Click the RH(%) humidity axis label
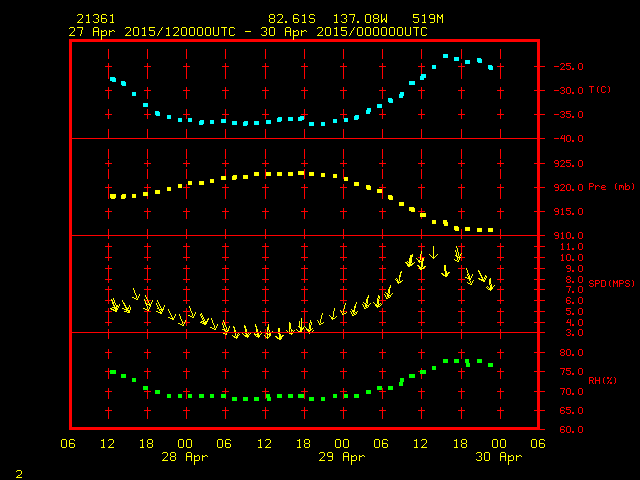The image size is (640, 480). click(x=602, y=380)
